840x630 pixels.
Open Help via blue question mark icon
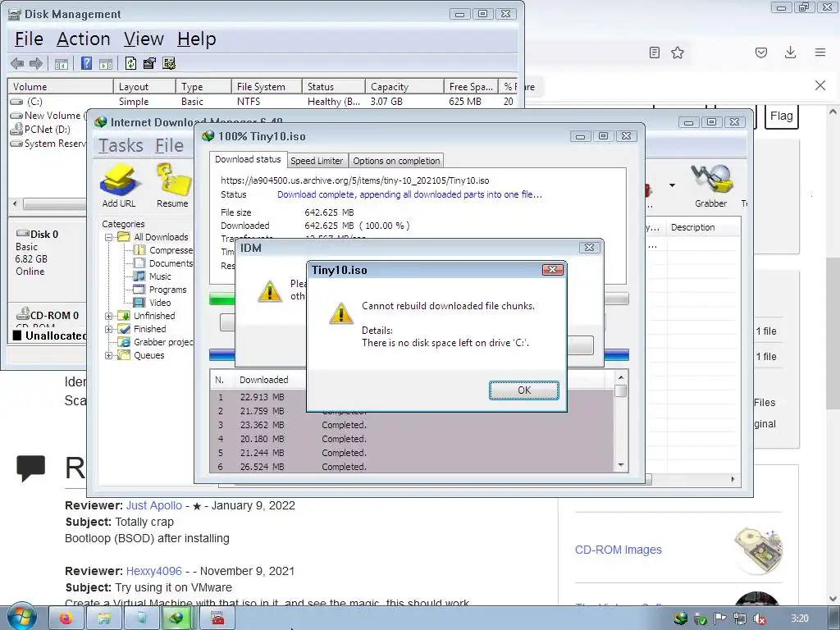(x=86, y=63)
